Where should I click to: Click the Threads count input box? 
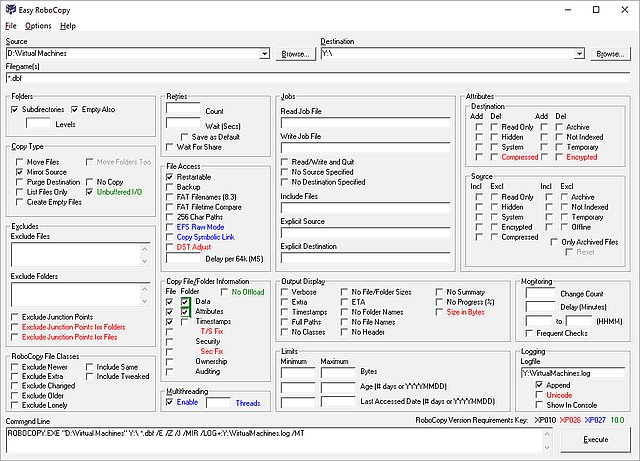pyautogui.click(x=218, y=401)
